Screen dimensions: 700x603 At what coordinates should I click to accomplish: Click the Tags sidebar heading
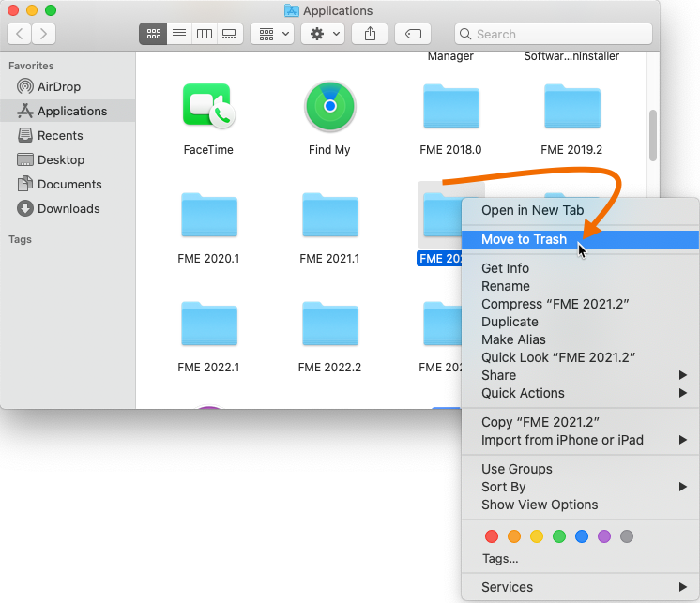pyautogui.click(x=20, y=239)
